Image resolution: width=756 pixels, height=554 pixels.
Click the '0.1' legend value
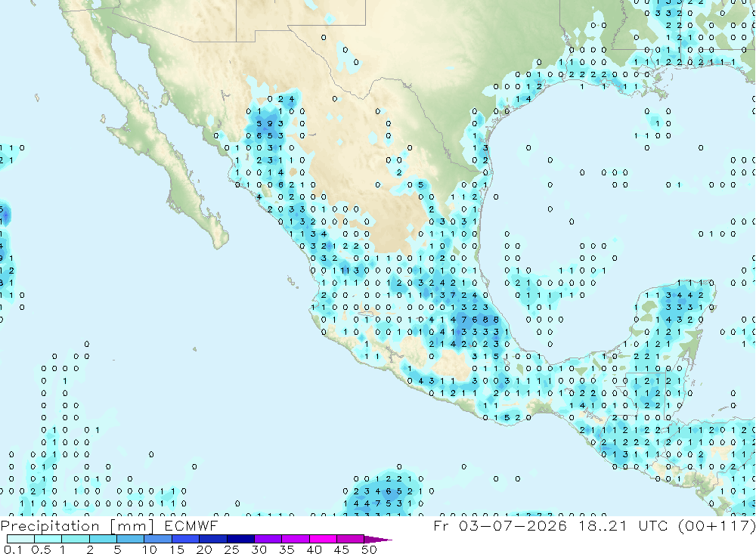point(13,549)
